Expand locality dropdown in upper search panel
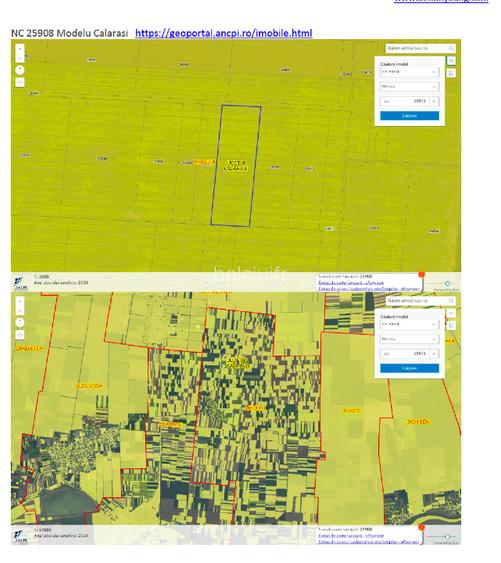This screenshot has width=501, height=563. [409, 87]
